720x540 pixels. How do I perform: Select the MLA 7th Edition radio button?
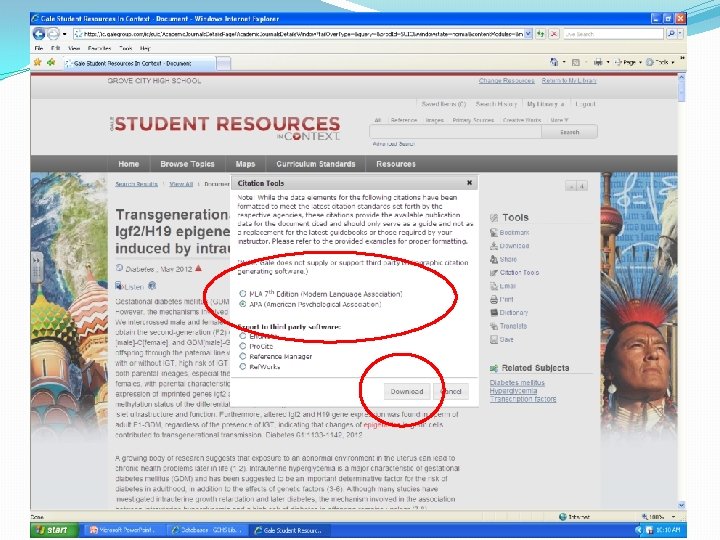(x=242, y=294)
